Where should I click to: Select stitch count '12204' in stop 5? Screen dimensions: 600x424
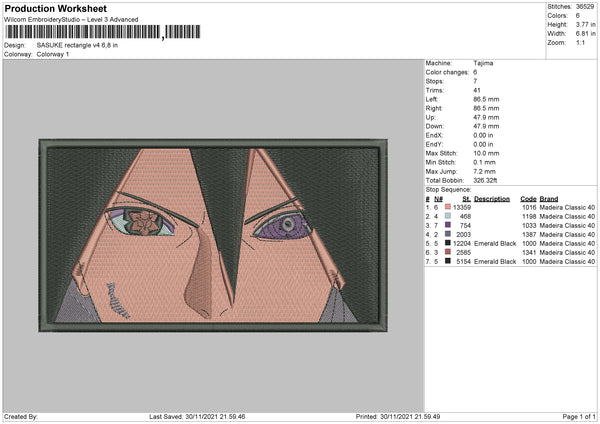click(462, 243)
